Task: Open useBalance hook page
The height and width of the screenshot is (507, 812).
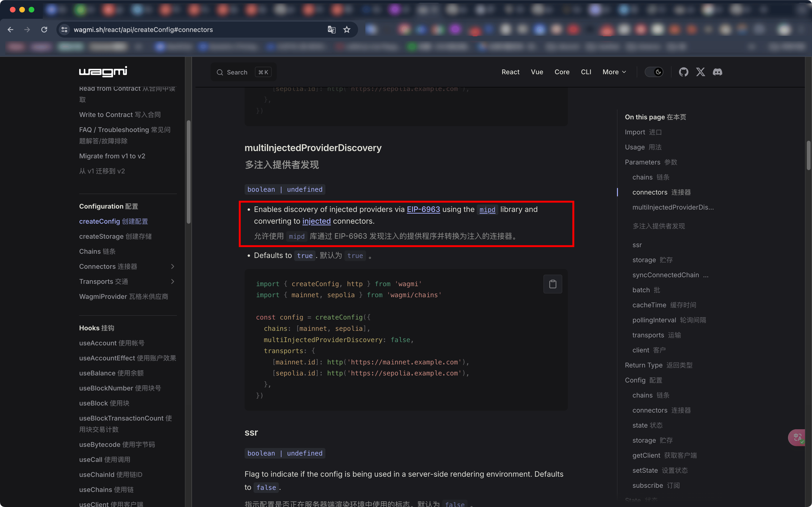Action: coord(111,373)
